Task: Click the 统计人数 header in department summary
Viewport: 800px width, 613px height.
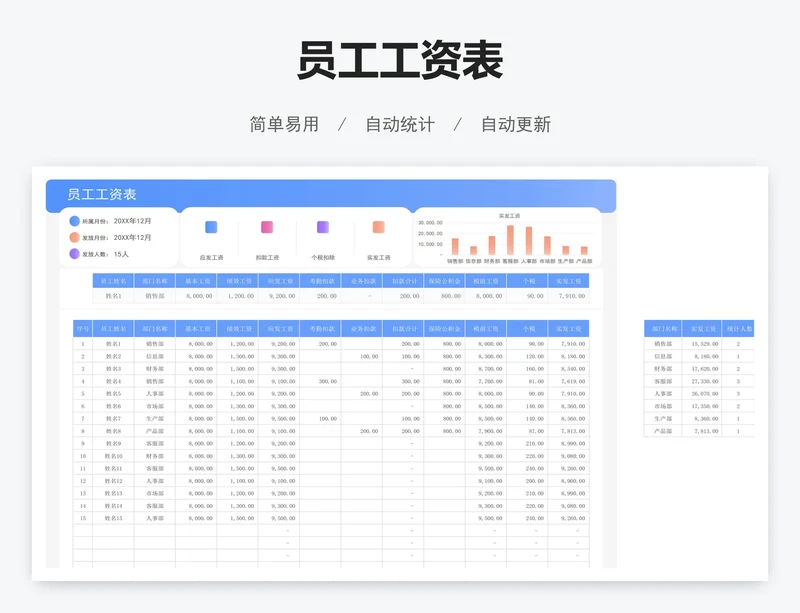Action: pyautogui.click(x=740, y=329)
